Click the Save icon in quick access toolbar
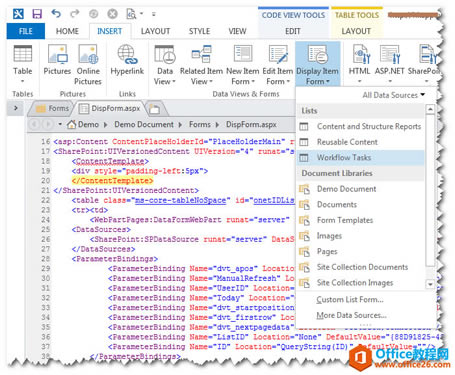Viewport: 455px width, 375px height. [x=37, y=14]
